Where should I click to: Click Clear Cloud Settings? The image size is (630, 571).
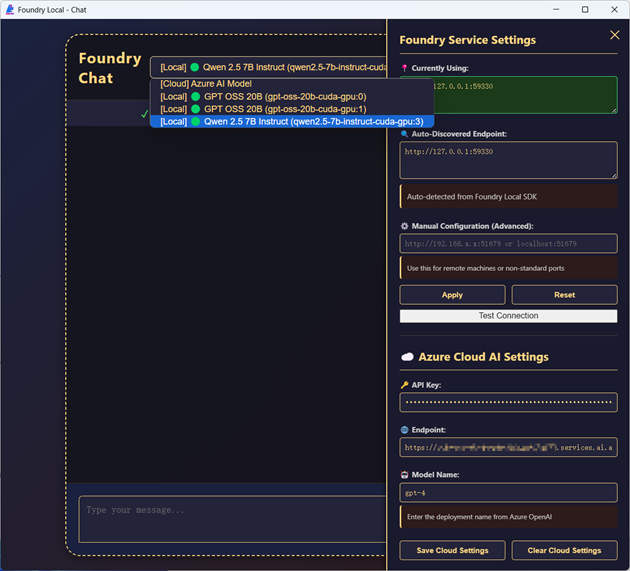coord(564,550)
